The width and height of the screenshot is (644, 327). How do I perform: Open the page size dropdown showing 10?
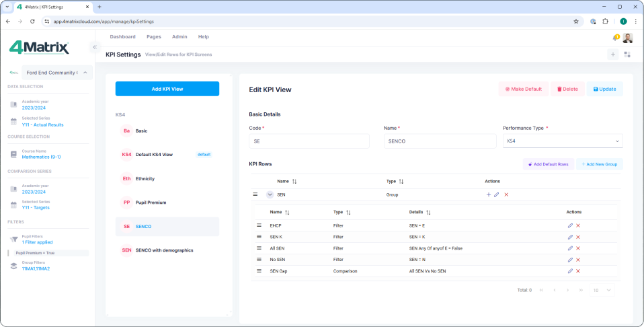tap(602, 290)
